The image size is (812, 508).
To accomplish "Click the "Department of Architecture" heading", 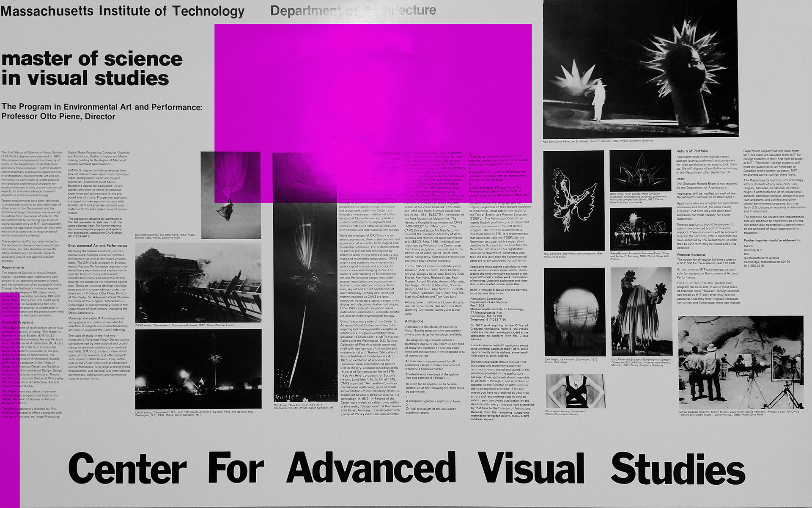I will pyautogui.click(x=353, y=11).
